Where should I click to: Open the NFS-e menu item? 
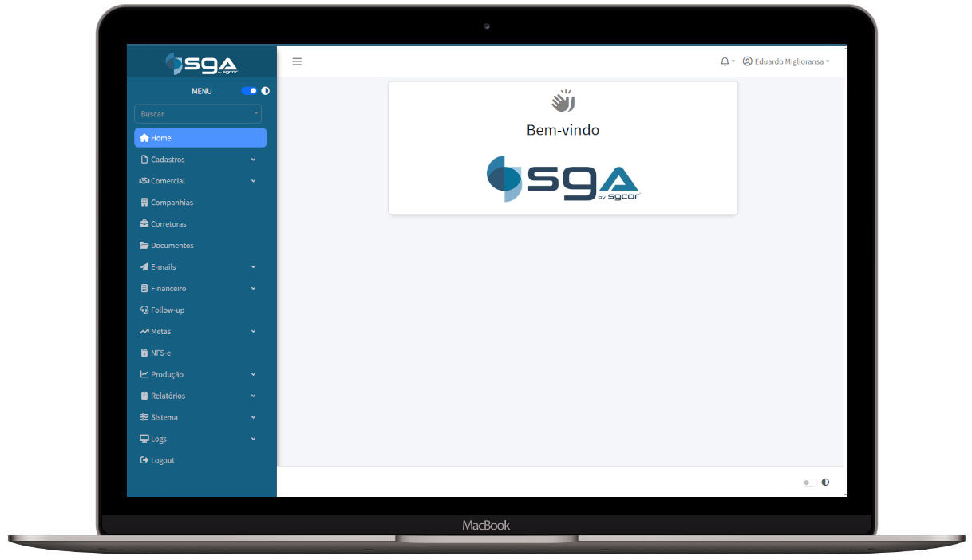coord(200,353)
